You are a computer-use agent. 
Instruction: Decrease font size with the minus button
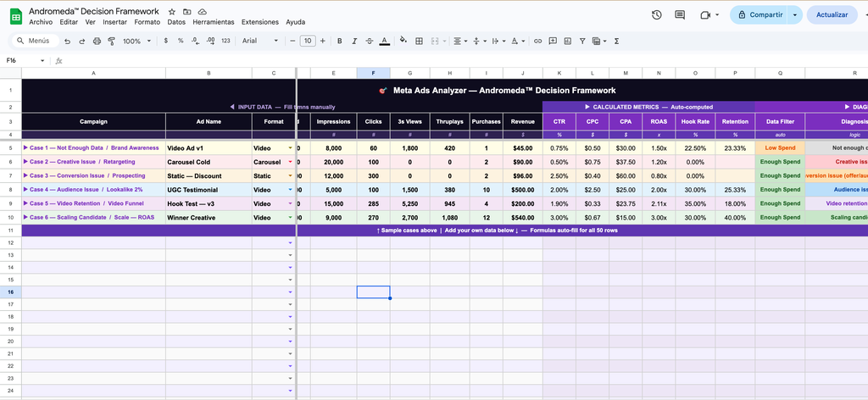click(x=292, y=41)
